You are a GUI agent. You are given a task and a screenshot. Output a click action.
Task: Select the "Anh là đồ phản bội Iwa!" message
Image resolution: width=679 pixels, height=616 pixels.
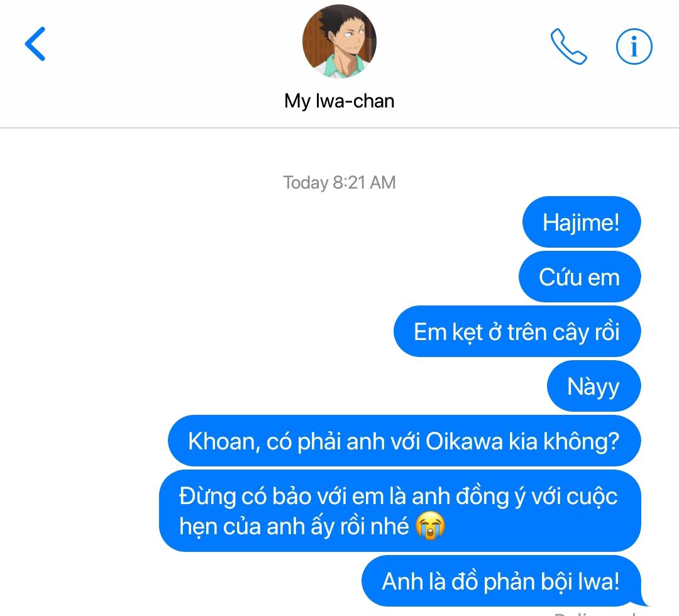click(501, 581)
